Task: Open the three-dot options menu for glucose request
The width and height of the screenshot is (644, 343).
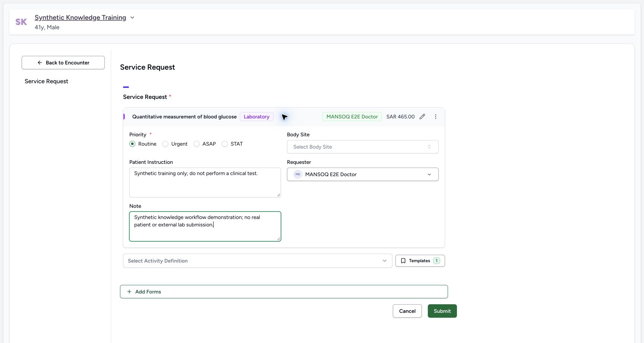Action: (436, 117)
